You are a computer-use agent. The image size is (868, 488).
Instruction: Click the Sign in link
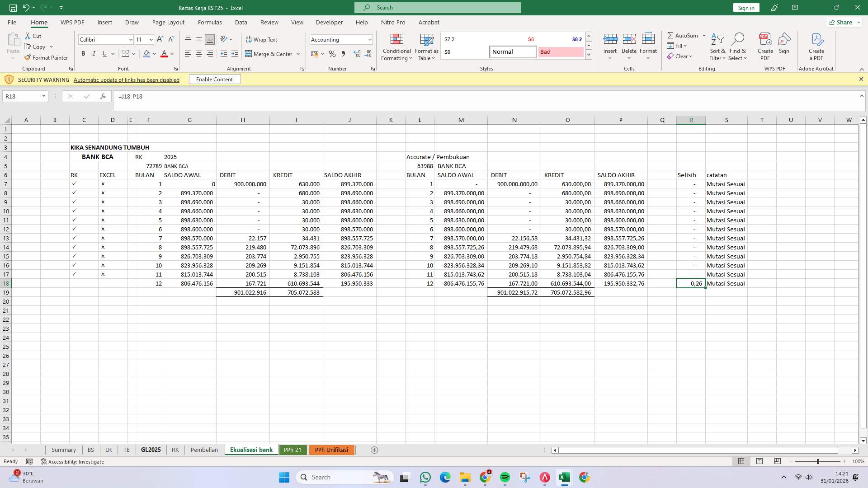point(745,8)
